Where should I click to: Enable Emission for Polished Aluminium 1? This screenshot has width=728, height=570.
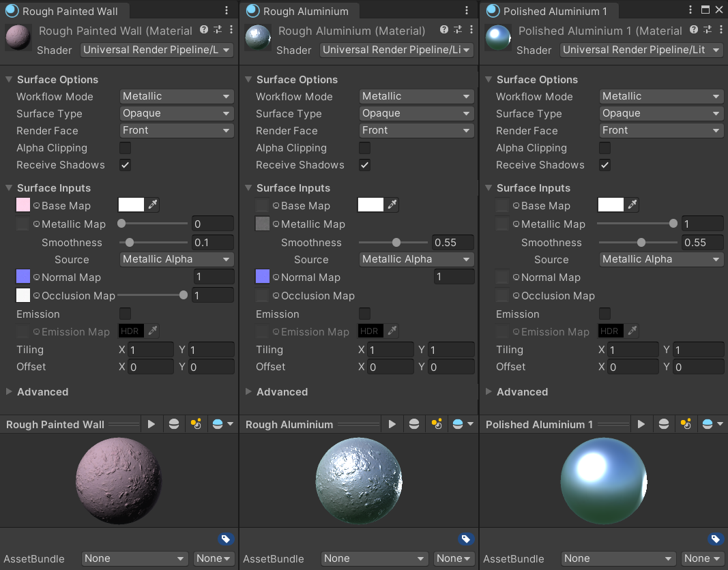605,314
